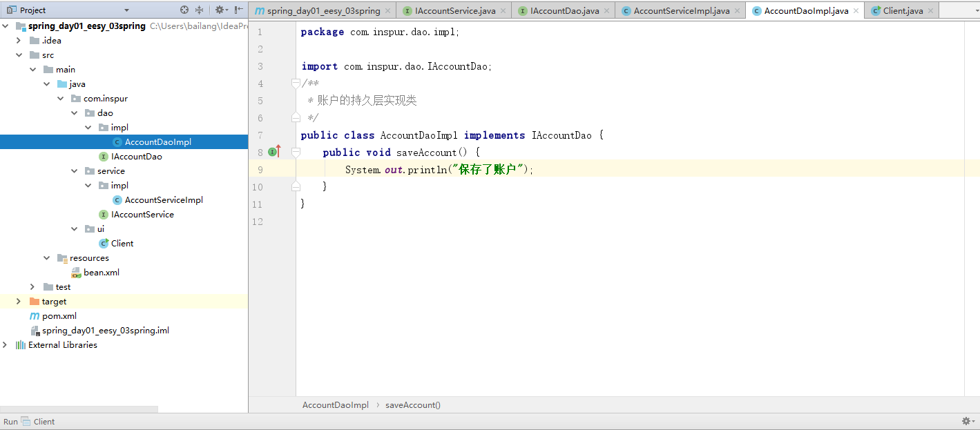Click the resources folder icon
Viewport: 980px width, 430px height.
click(x=62, y=258)
